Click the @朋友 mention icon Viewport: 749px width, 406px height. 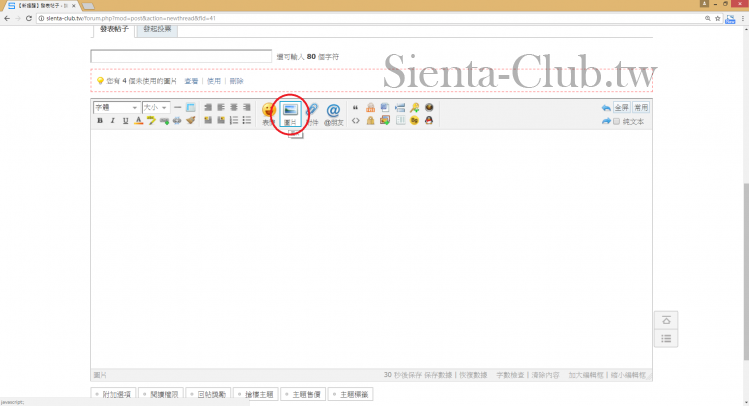click(x=333, y=111)
